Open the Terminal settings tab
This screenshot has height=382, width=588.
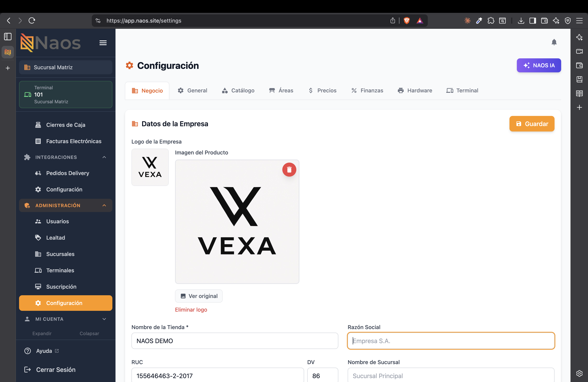point(462,90)
